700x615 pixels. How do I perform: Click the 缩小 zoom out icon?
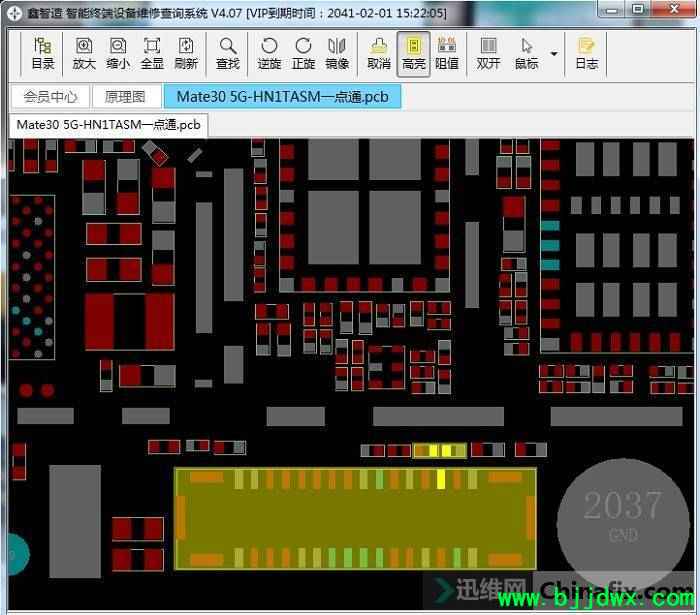tap(118, 54)
